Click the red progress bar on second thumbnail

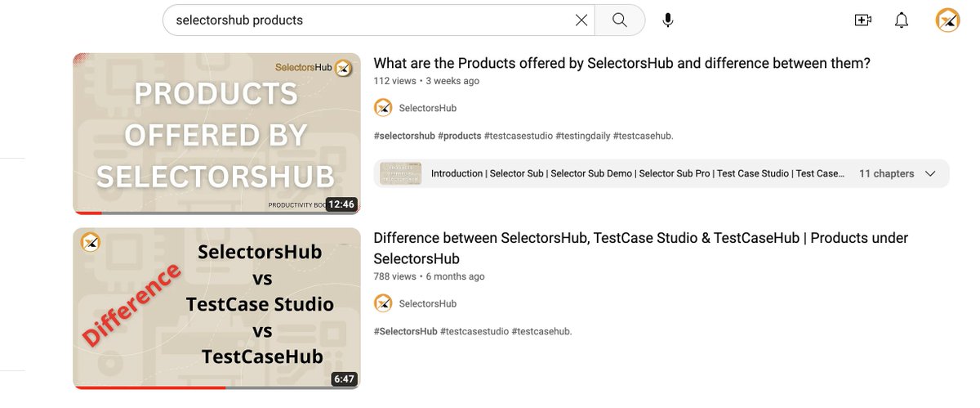(x=149, y=388)
